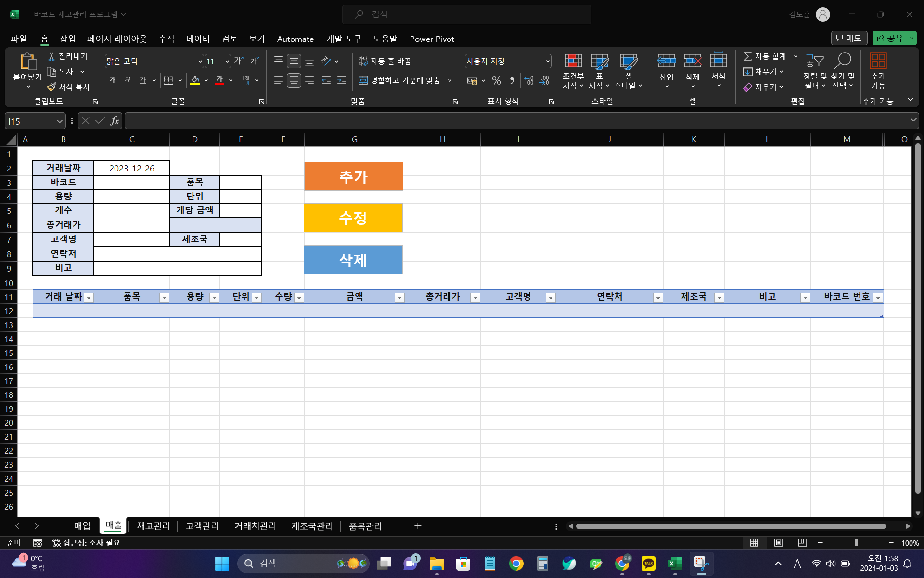
Task: Open the Add-ins (추가 기능) icon
Action: [x=878, y=61]
